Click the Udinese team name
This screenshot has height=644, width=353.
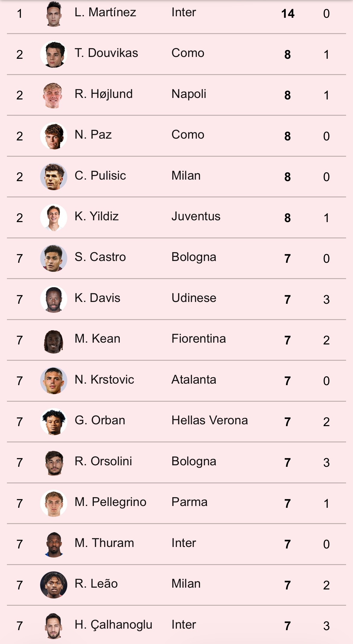pos(194,298)
